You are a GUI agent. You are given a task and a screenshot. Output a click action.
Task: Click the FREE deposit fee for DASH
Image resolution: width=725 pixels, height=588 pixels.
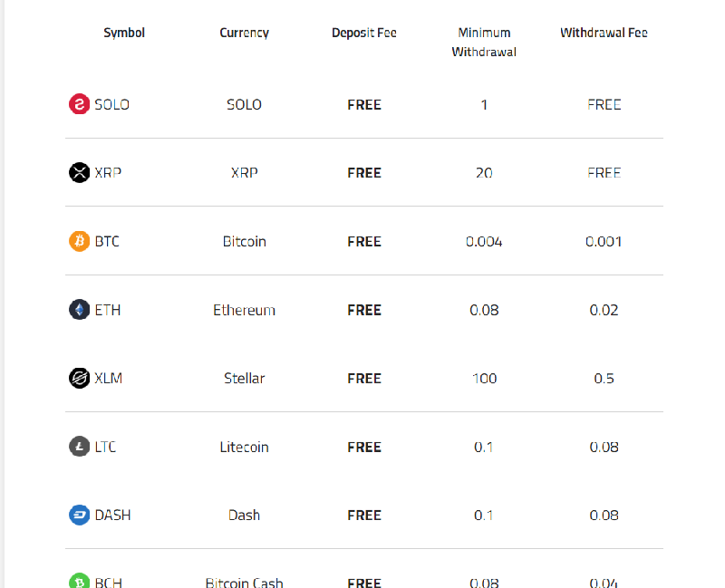[x=364, y=515]
